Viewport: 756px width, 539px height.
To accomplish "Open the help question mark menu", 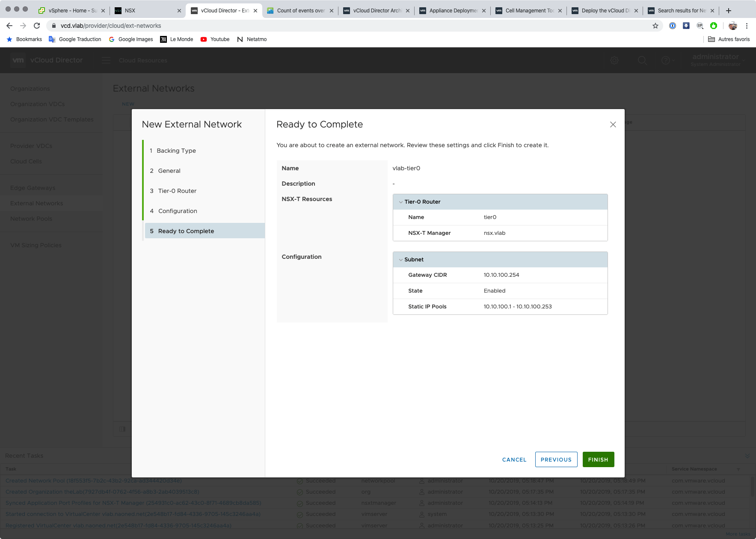I will point(668,60).
